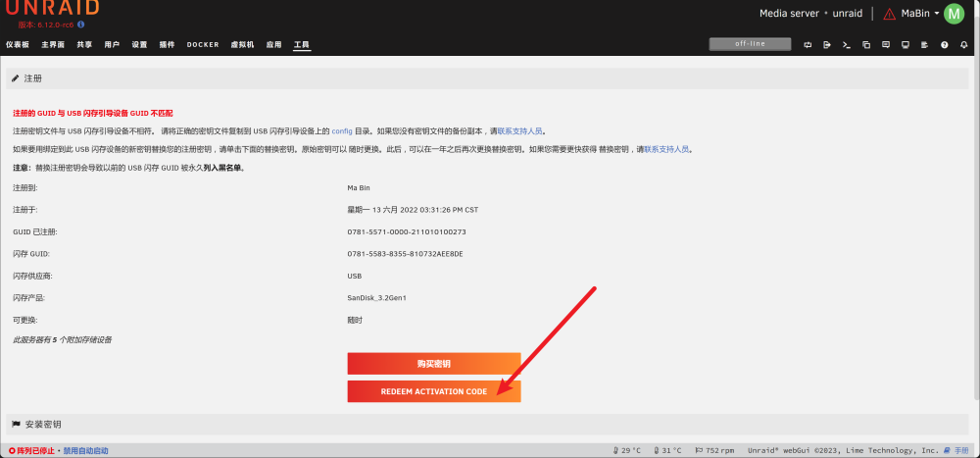Open the 用户 menu
The width and height of the screenshot is (980, 458).
tap(112, 45)
